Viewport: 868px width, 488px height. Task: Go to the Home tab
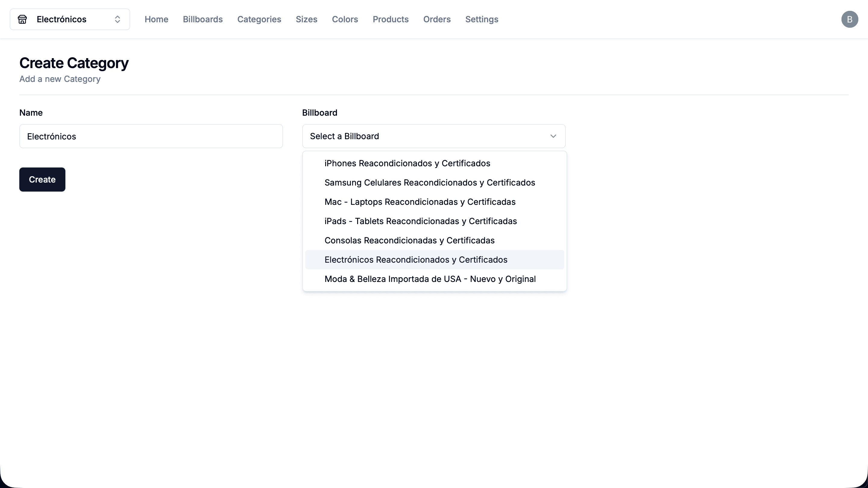156,20
